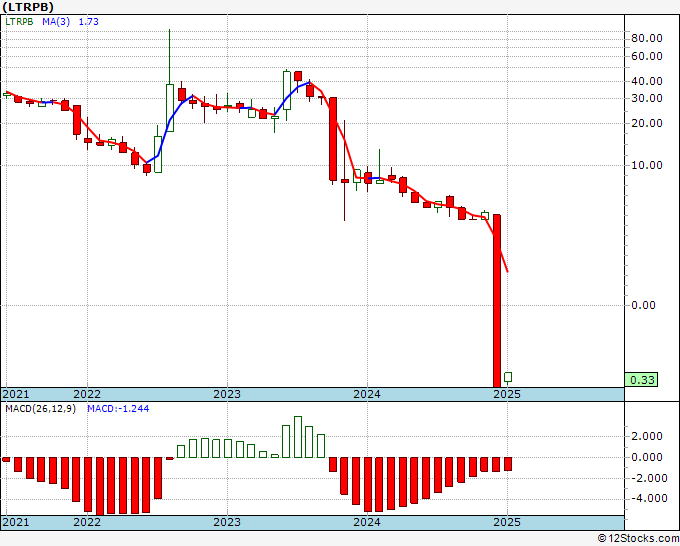Image resolution: width=680 pixels, height=546 pixels.
Task: Click the 0.000 MACD axis label
Action: [647, 457]
